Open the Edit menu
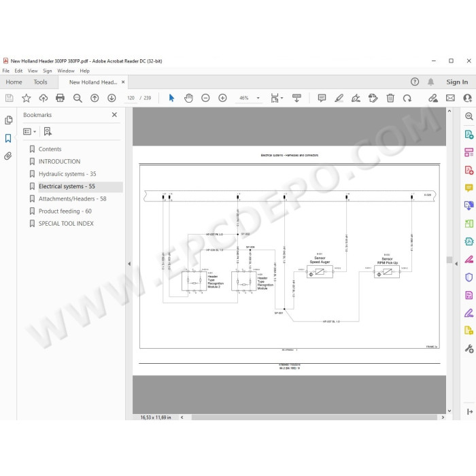This screenshot has height=476, width=476. pos(18,71)
